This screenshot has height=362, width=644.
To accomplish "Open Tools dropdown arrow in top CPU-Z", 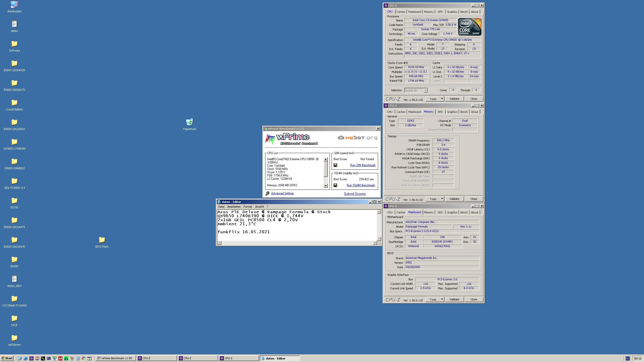I will click(442, 99).
